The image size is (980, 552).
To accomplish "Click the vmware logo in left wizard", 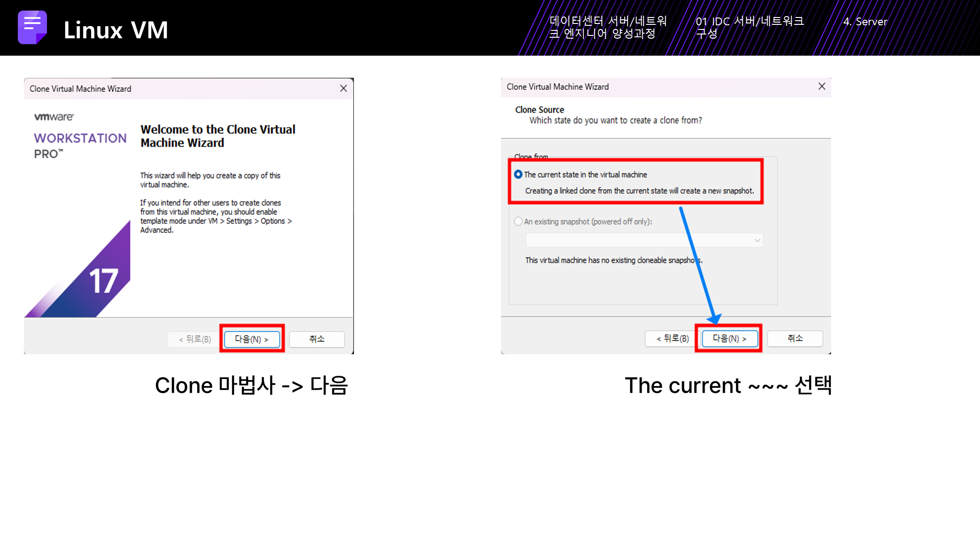I will click(x=54, y=117).
